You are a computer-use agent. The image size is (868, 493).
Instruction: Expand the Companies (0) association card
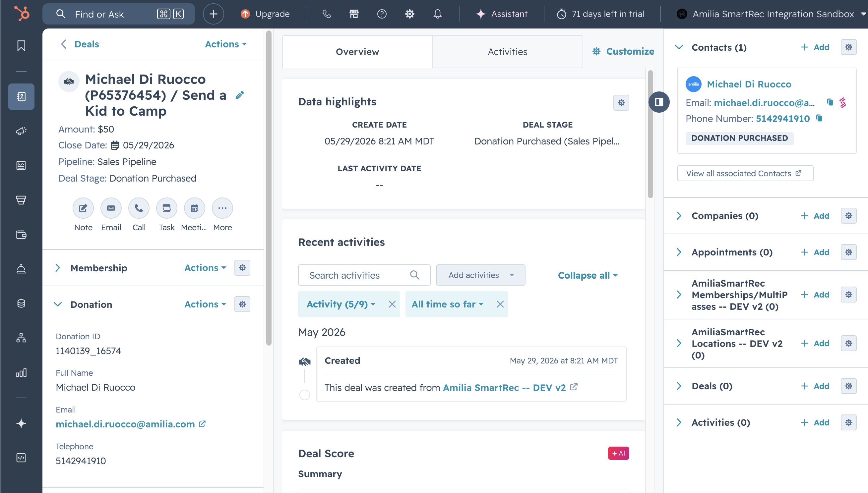(x=679, y=216)
